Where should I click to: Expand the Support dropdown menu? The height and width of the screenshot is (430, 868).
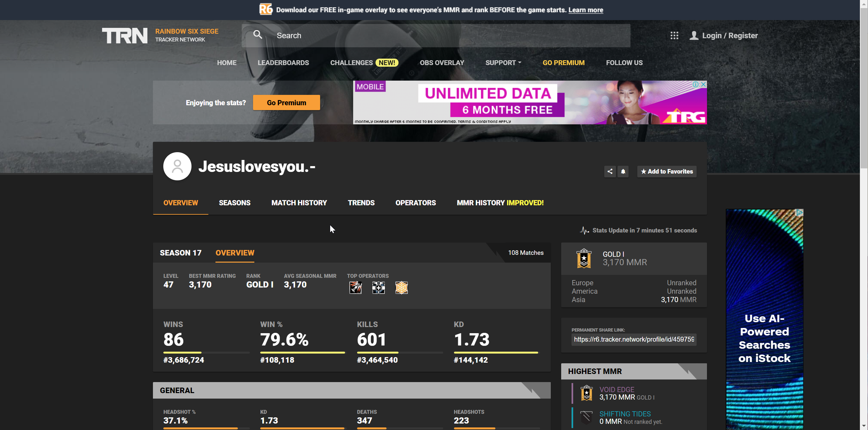503,62
